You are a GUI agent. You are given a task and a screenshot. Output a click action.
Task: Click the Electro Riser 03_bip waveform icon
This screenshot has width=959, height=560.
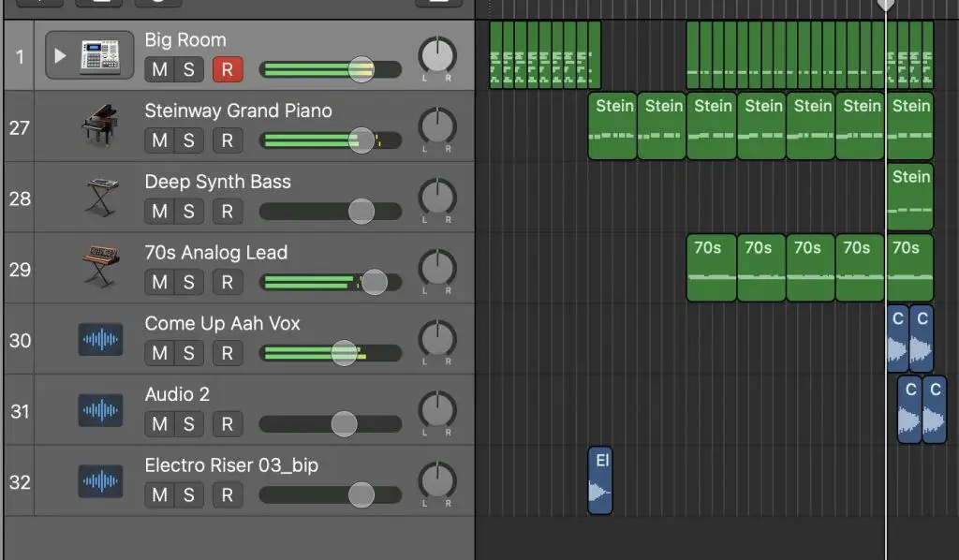pyautogui.click(x=100, y=481)
